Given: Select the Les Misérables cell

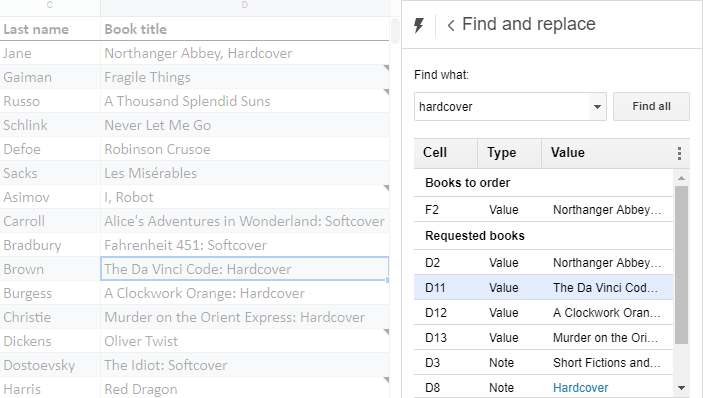Looking at the screenshot, I should [x=245, y=173].
